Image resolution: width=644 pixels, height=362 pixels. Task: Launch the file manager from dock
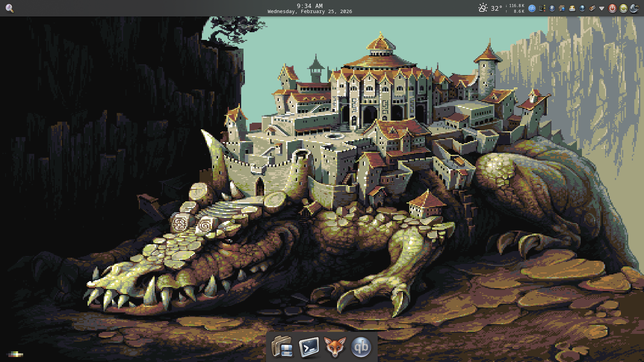tap(282, 347)
